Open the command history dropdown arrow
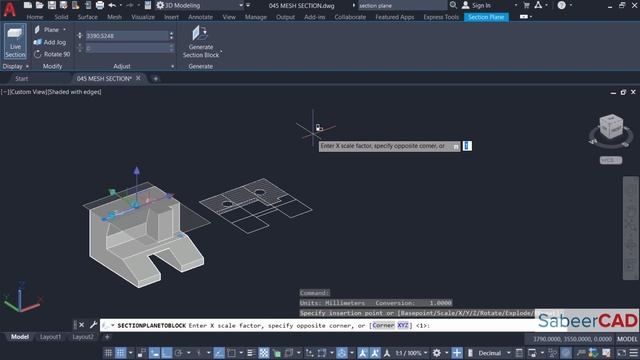Image resolution: width=640 pixels, height=360 pixels. 112,325
